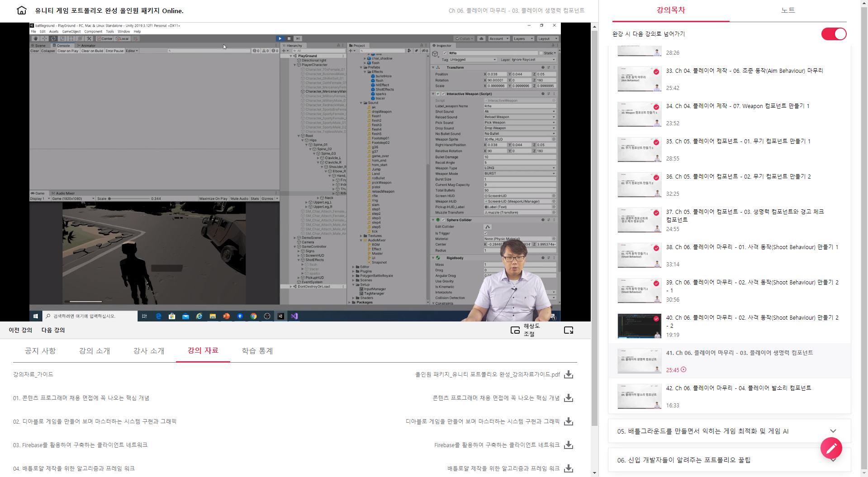Open lecture 38 사격 동작(Shoot Behaviour) 만들기 1
Viewport: 868px width, 477px height.
point(752,247)
